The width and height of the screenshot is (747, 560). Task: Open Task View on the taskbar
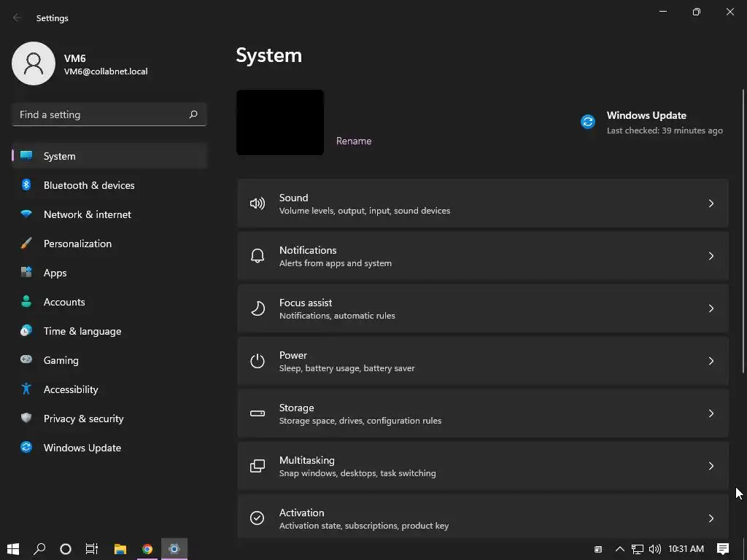tap(91, 549)
